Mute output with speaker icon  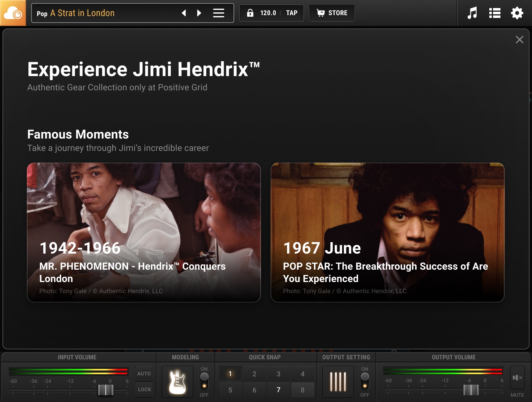(x=517, y=378)
